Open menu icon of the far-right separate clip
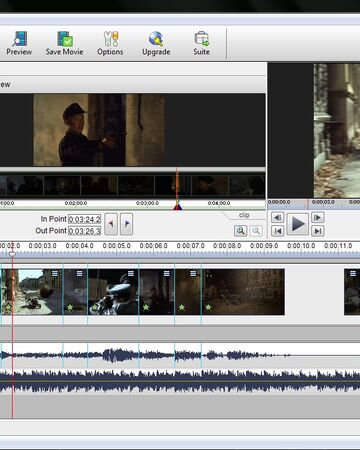Image resolution: width=360 pixels, height=450 pixels. (352, 274)
